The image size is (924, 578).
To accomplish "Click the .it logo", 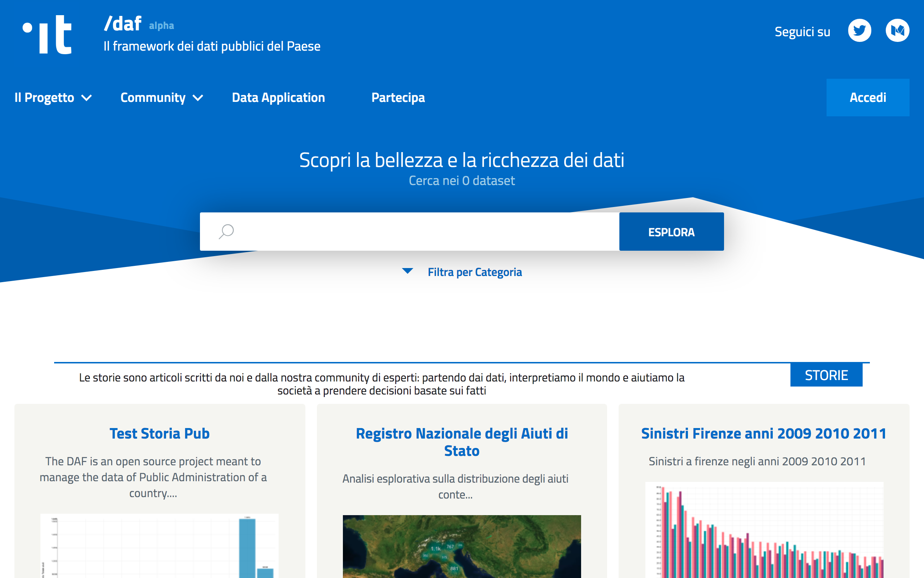I will tap(47, 34).
